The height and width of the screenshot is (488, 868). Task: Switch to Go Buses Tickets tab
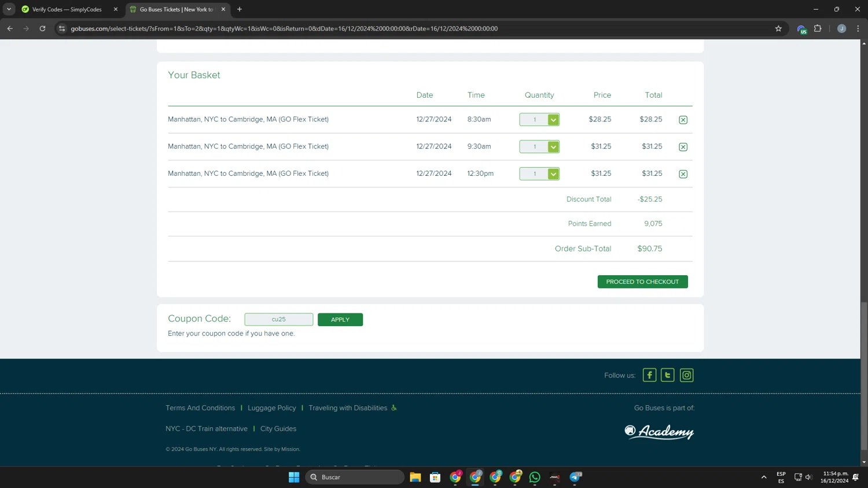click(x=176, y=9)
